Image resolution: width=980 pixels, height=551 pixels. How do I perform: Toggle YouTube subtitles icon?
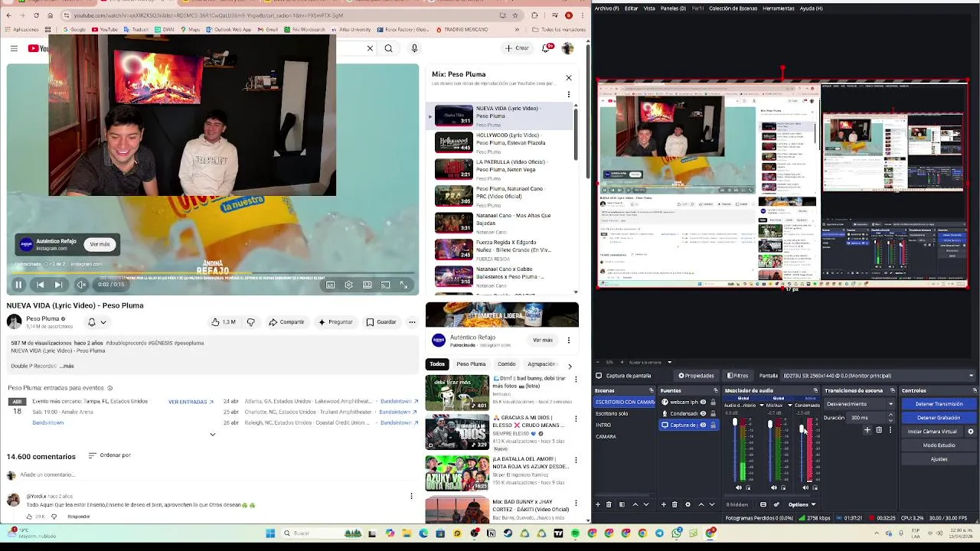[x=330, y=285]
